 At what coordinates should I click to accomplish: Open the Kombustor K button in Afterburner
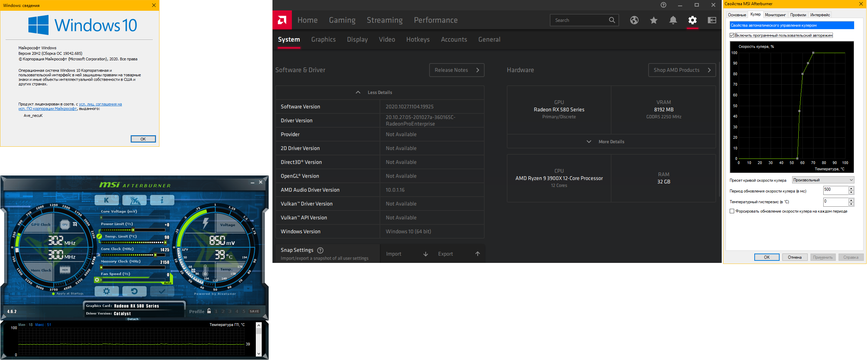(x=106, y=200)
